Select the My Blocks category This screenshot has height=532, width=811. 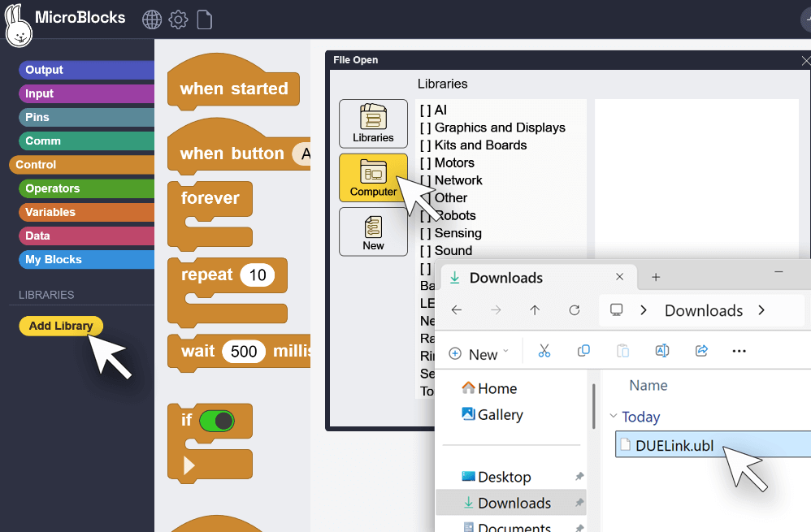tap(86, 260)
